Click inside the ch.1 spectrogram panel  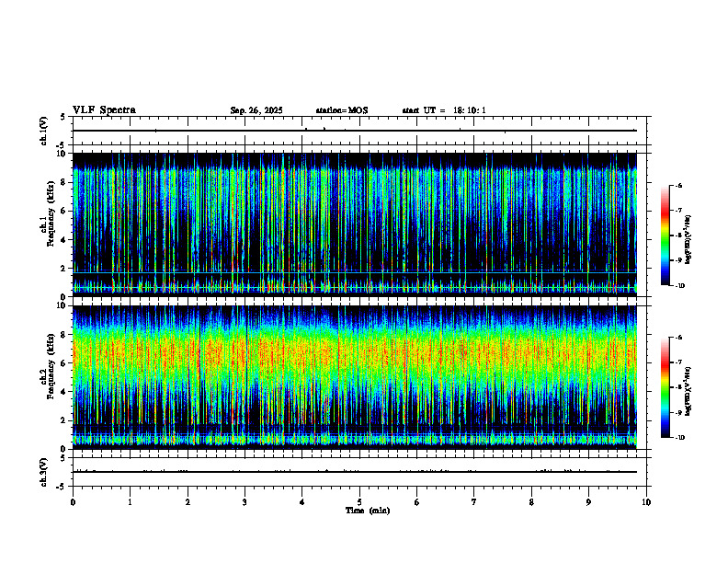(x=355, y=224)
